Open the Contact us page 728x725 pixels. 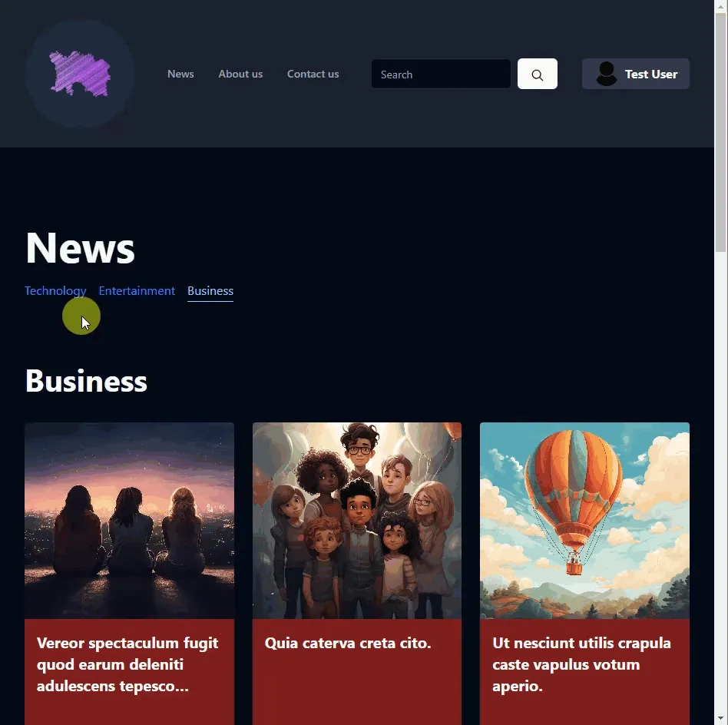[313, 74]
